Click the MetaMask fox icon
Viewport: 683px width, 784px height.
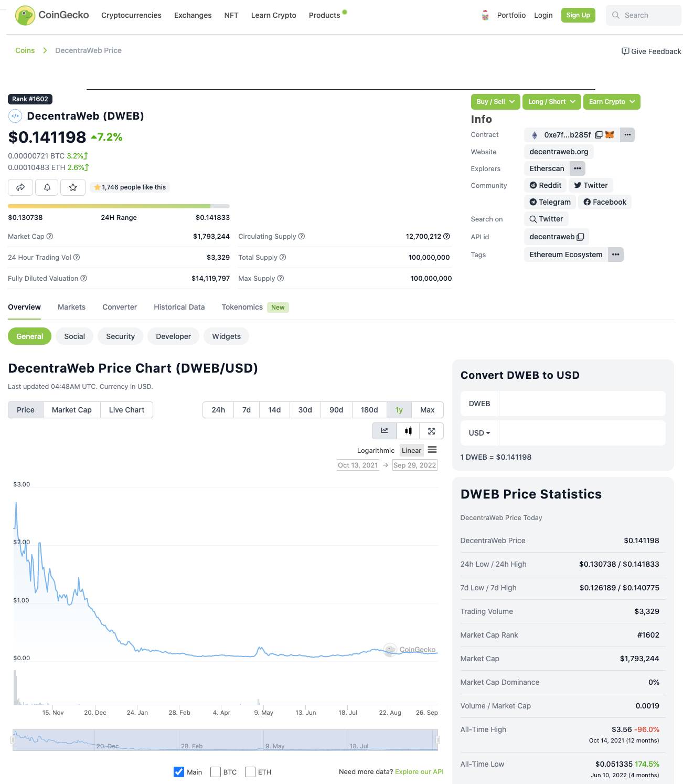click(x=610, y=135)
